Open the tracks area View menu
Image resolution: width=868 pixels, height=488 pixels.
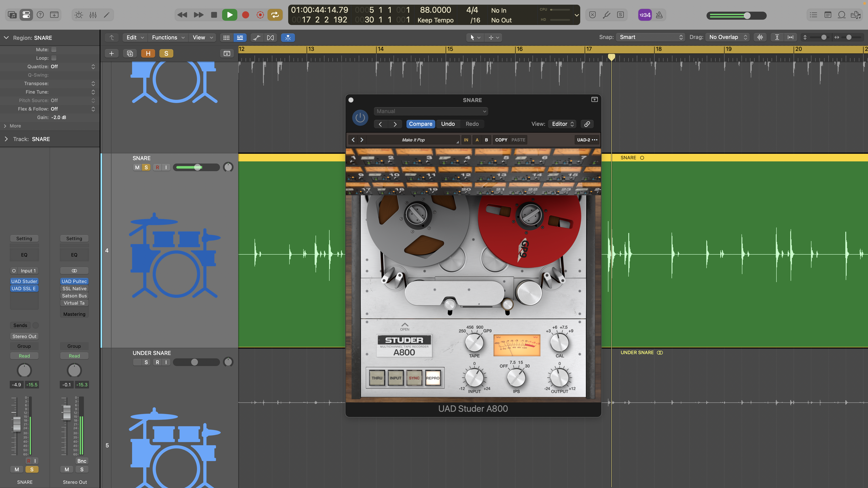pyautogui.click(x=202, y=38)
